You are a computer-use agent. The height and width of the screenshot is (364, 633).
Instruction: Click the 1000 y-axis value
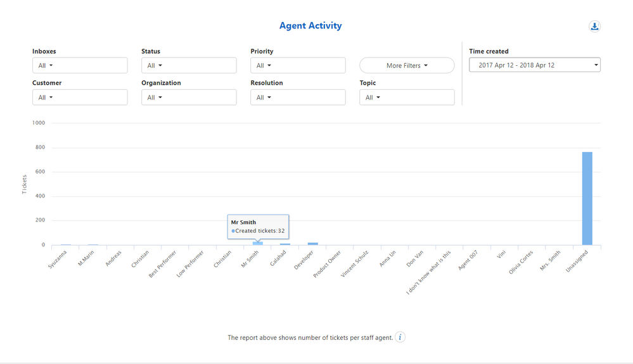[39, 123]
